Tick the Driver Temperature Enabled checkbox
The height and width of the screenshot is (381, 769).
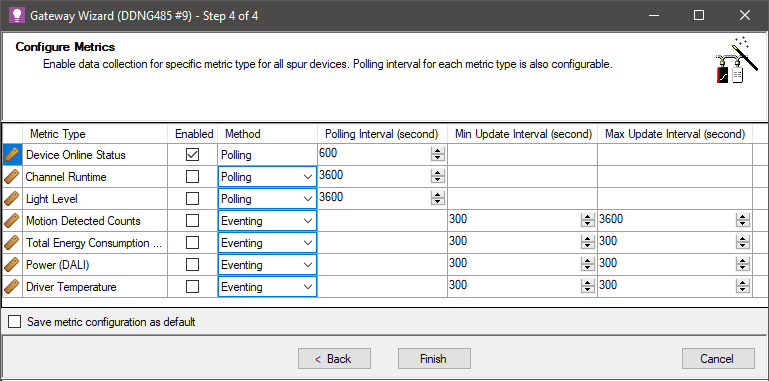click(193, 287)
